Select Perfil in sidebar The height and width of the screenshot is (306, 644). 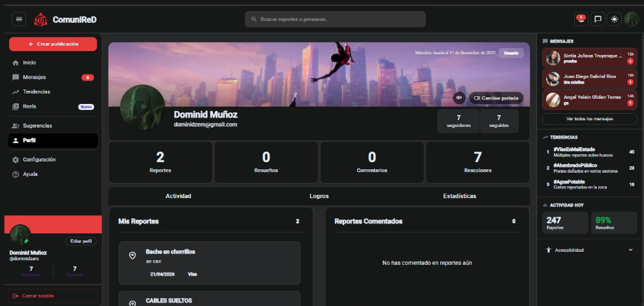(53, 140)
